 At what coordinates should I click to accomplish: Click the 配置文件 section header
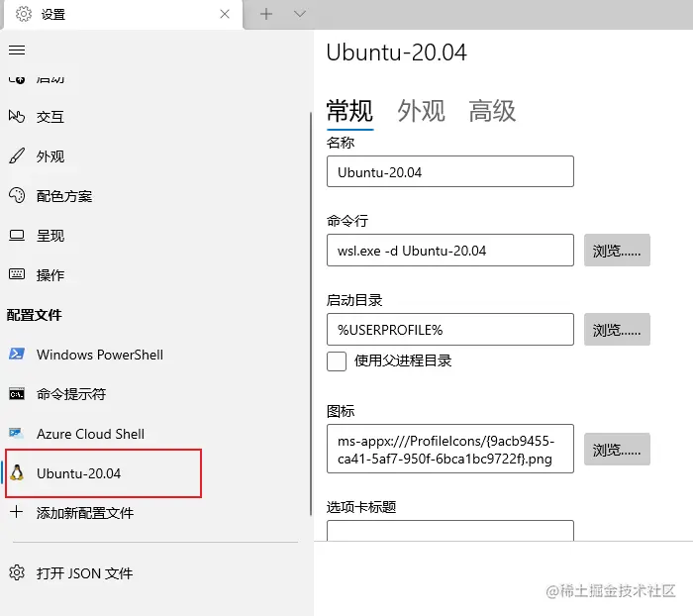(34, 315)
